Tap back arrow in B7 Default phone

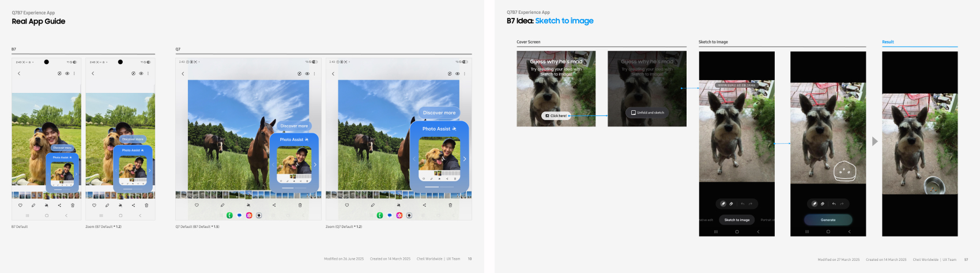click(19, 73)
